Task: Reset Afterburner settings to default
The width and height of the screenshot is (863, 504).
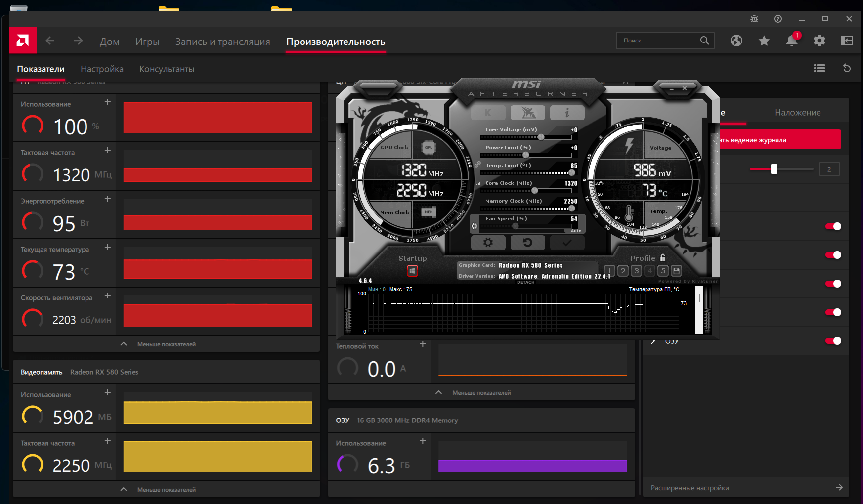Action: [528, 243]
